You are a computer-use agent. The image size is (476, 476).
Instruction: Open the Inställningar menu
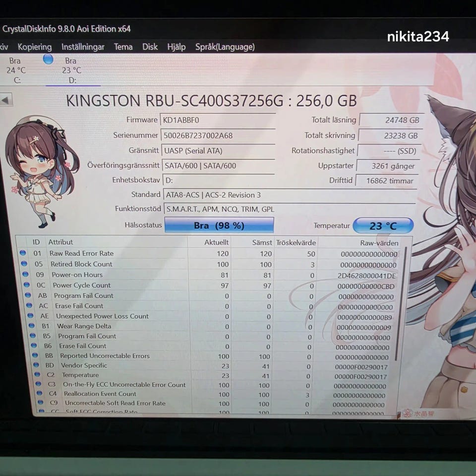click(x=83, y=47)
